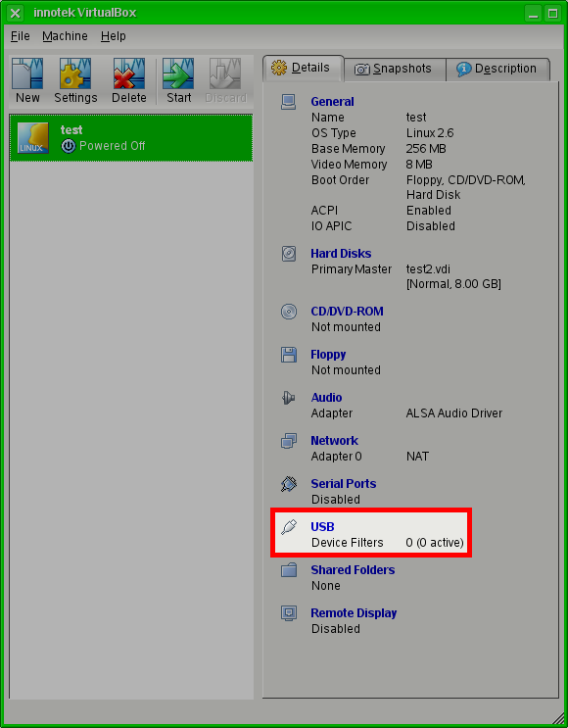The height and width of the screenshot is (728, 568).
Task: Click the Shared Folders folder icon
Action: tap(288, 570)
